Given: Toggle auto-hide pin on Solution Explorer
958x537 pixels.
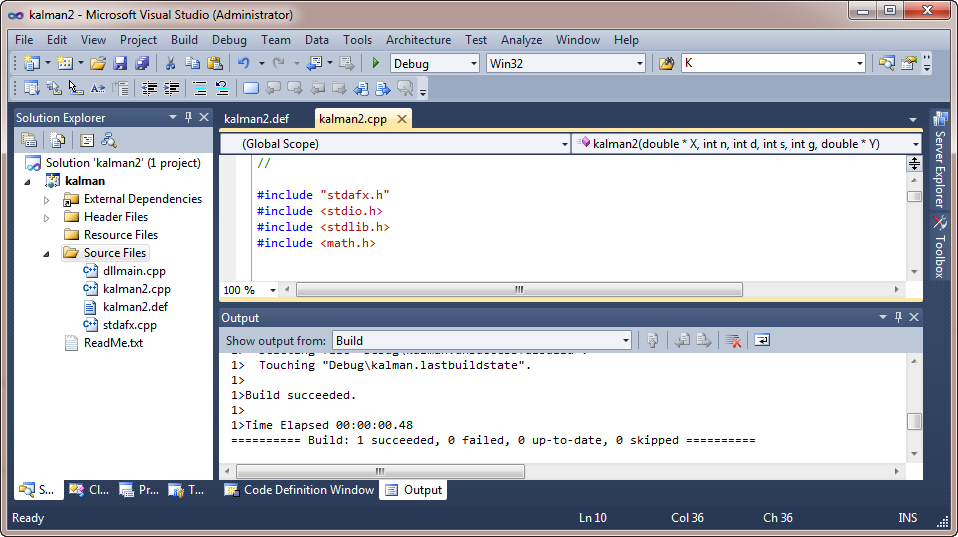Looking at the screenshot, I should 188,117.
